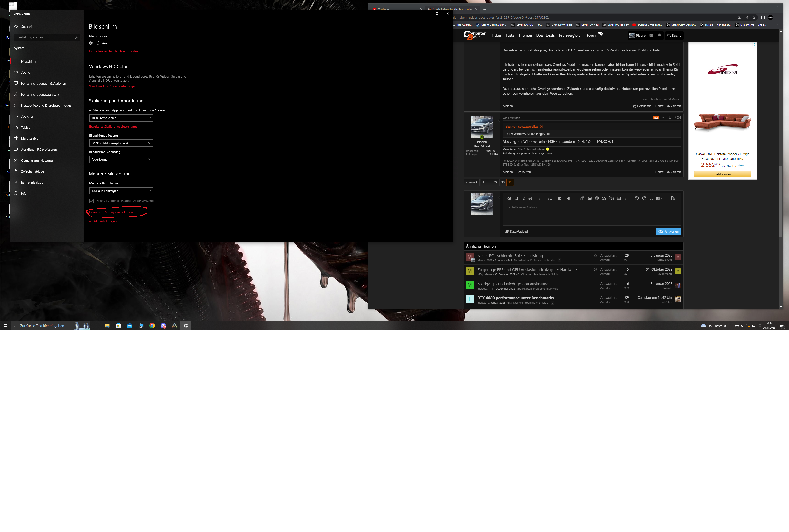Open editor preview icon
Screen dimensions: 789x532
tap(673, 198)
